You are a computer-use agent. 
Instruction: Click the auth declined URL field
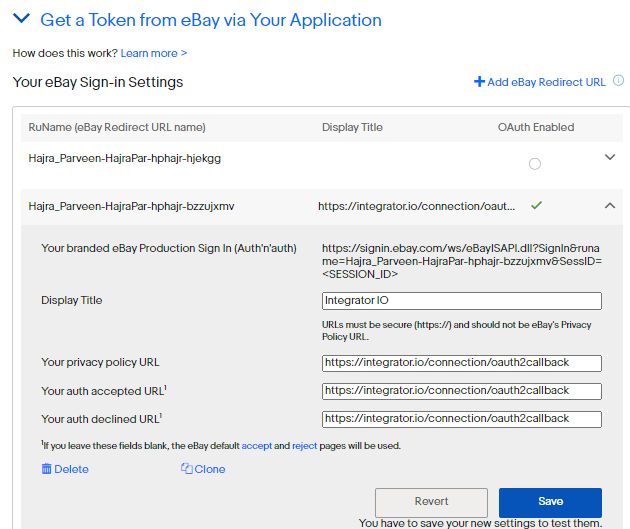462,419
